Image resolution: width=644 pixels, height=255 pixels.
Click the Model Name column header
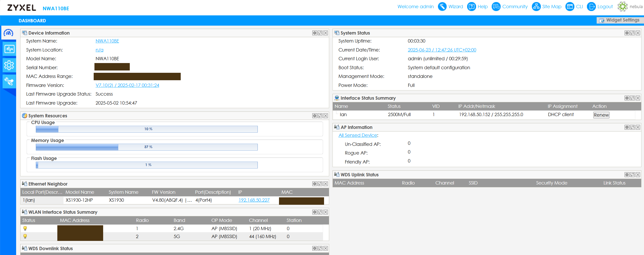pyautogui.click(x=80, y=192)
